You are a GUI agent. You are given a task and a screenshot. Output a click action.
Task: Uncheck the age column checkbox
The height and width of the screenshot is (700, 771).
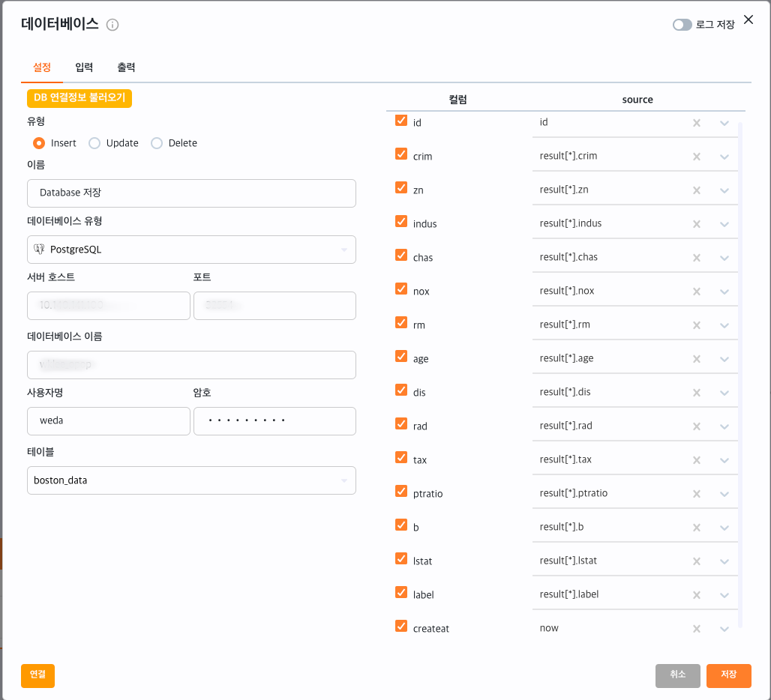[401, 356]
